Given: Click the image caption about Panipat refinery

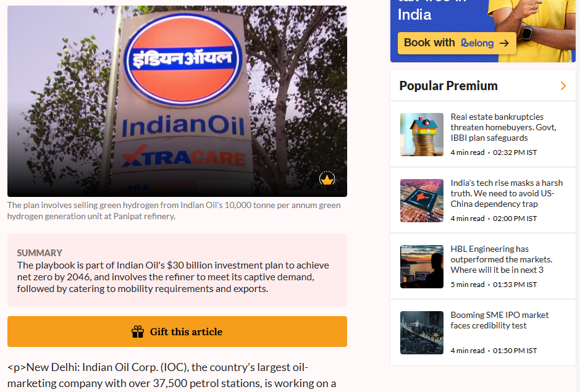Looking at the screenshot, I should pos(174,211).
